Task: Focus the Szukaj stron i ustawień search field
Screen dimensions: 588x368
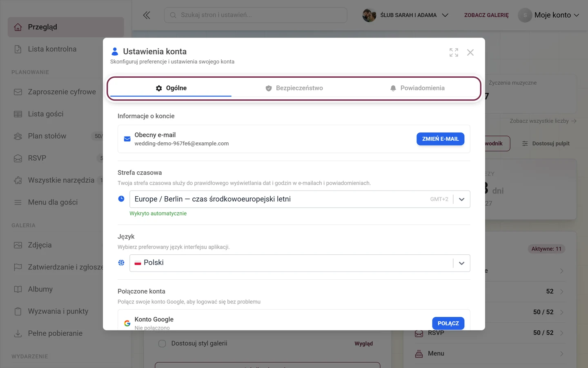Action: 256,15
